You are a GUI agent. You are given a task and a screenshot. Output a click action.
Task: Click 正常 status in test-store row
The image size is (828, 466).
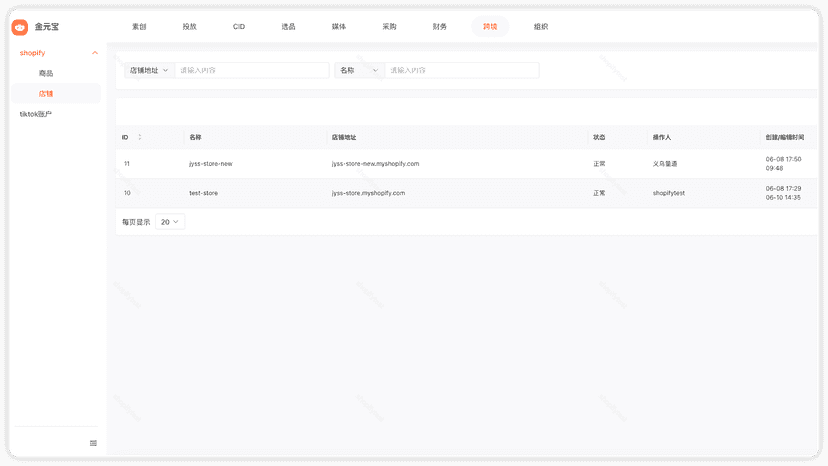[599, 193]
